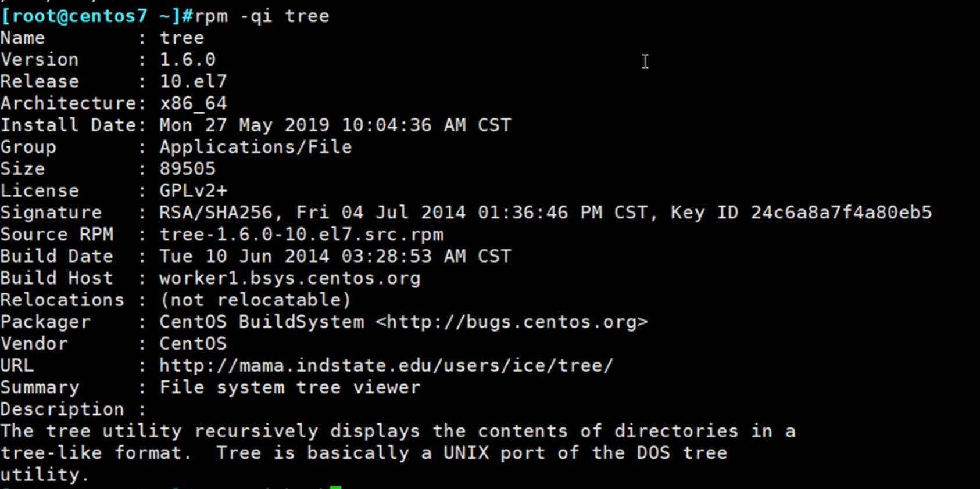The image size is (980, 489).
Task: Click the Applications/File group value
Action: (x=256, y=147)
